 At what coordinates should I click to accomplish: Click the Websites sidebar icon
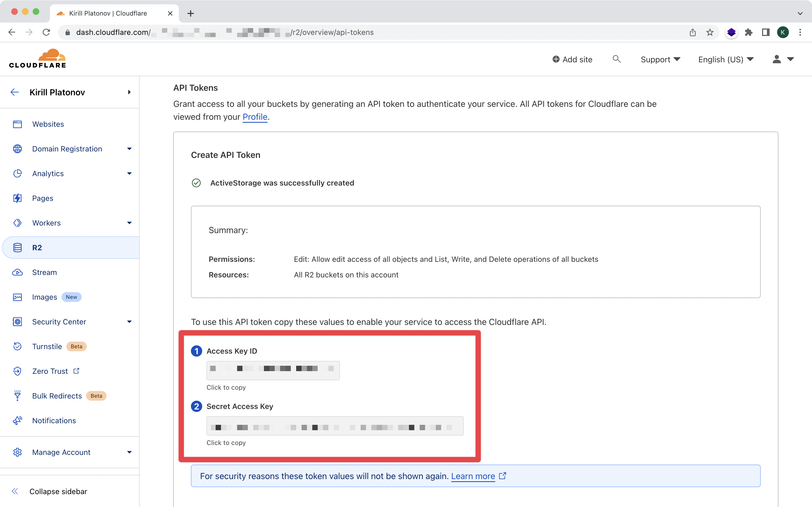[x=17, y=124]
